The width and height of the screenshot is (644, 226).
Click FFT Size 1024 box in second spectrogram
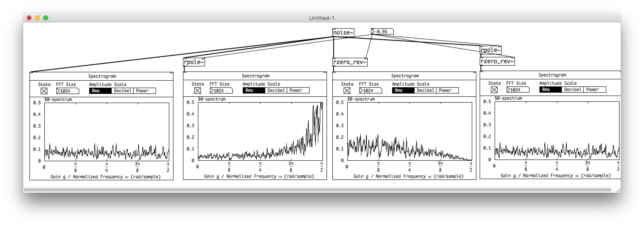[x=221, y=91]
